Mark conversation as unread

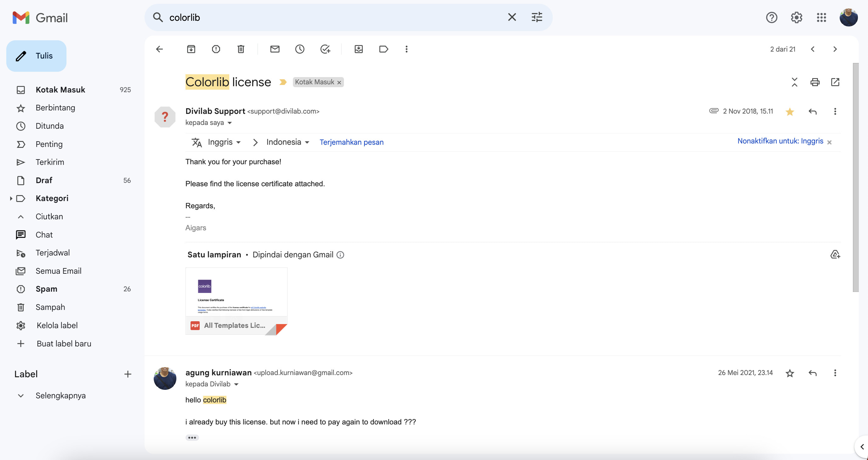(x=275, y=49)
